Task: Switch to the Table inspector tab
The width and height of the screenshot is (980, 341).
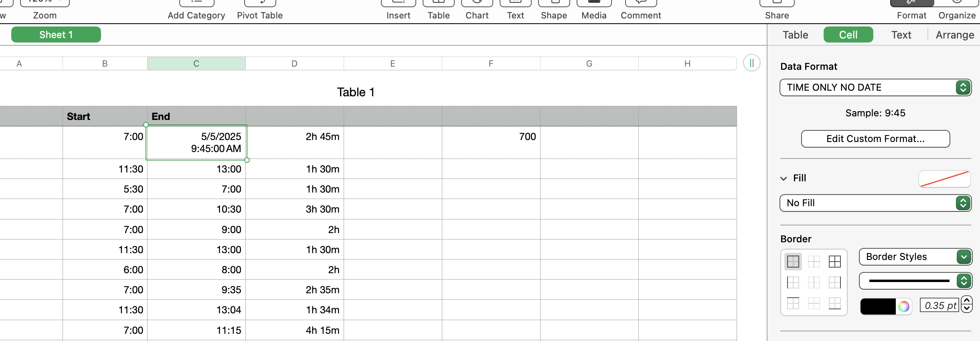Action: 795,35
